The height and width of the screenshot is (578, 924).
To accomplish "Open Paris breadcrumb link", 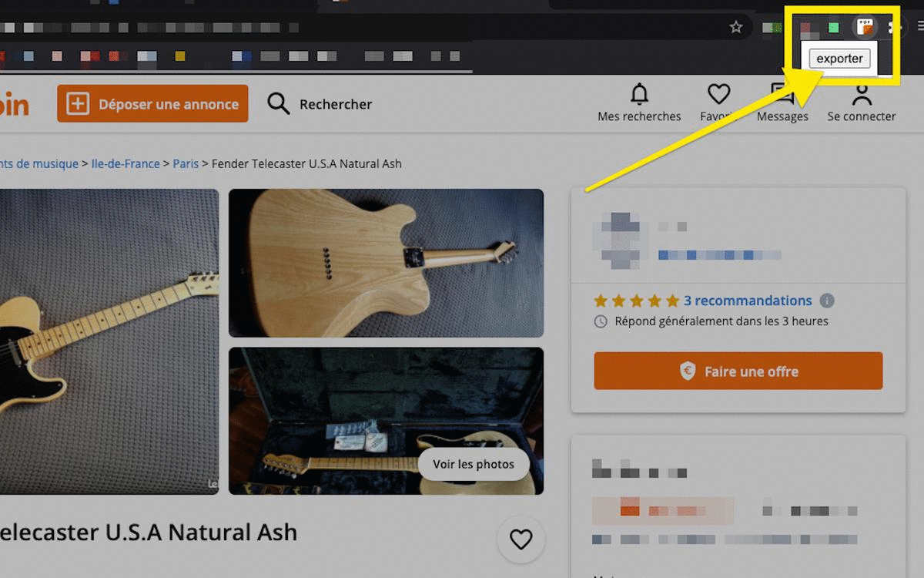I will pyautogui.click(x=186, y=163).
